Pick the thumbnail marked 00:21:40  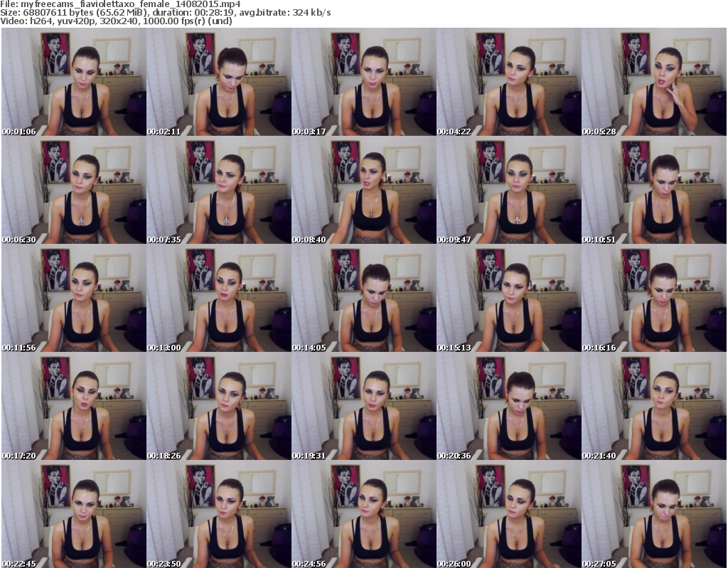coord(654,407)
